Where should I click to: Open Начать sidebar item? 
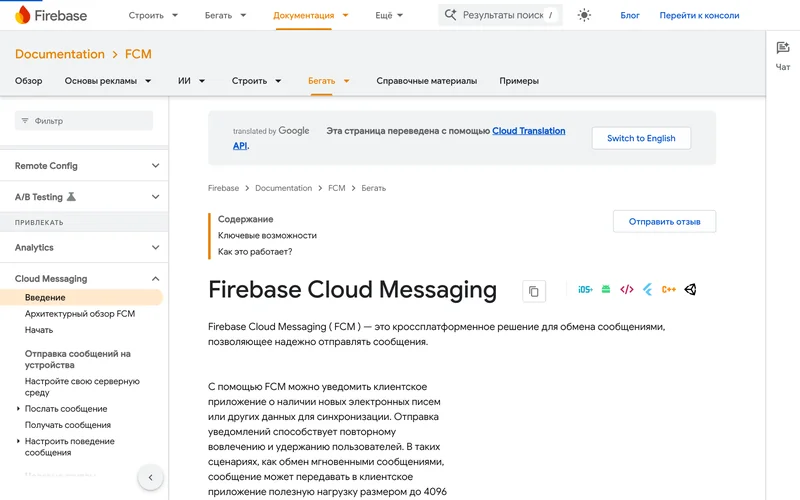39,330
